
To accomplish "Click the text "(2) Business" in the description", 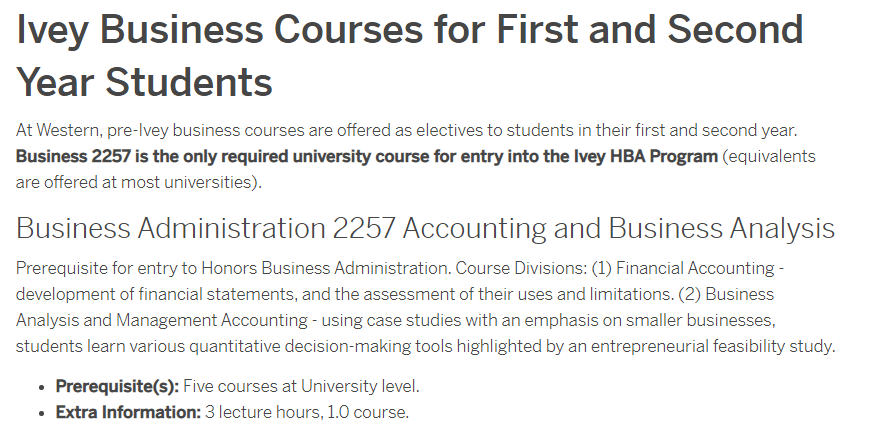I will pos(726,294).
